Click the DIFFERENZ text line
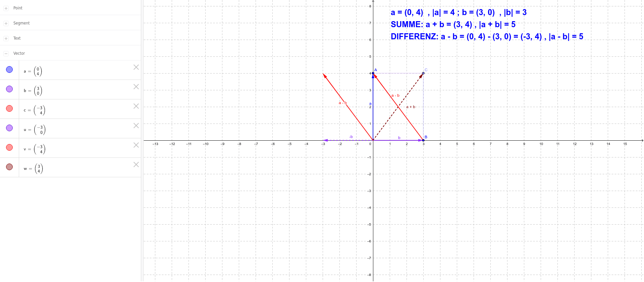The width and height of the screenshot is (644, 282). pyautogui.click(x=487, y=37)
